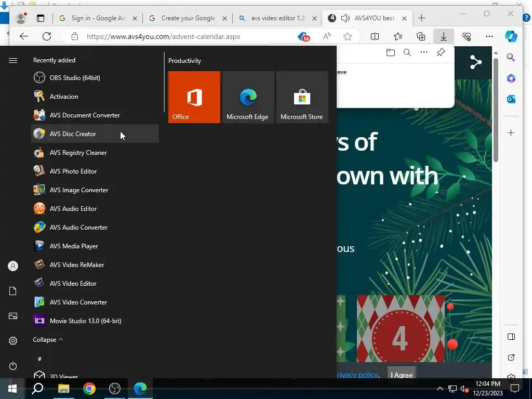Open the Microsoft Store tile
The image size is (532, 399).
302,97
